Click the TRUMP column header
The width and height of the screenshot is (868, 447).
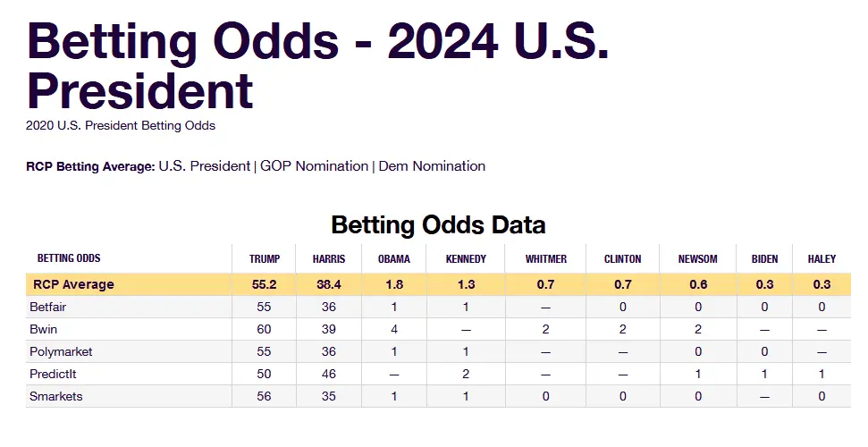pyautogui.click(x=265, y=259)
